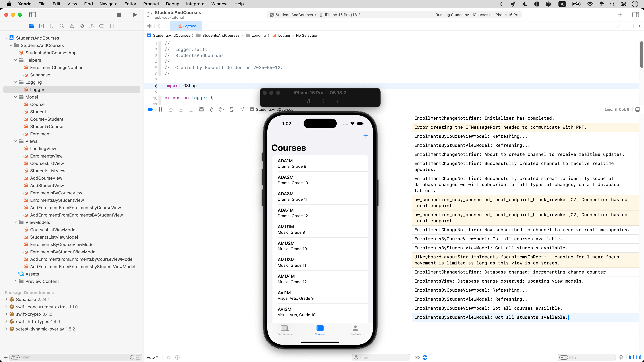Switch to the Students tab in simulator
The height and width of the screenshot is (362, 644).
click(x=355, y=330)
